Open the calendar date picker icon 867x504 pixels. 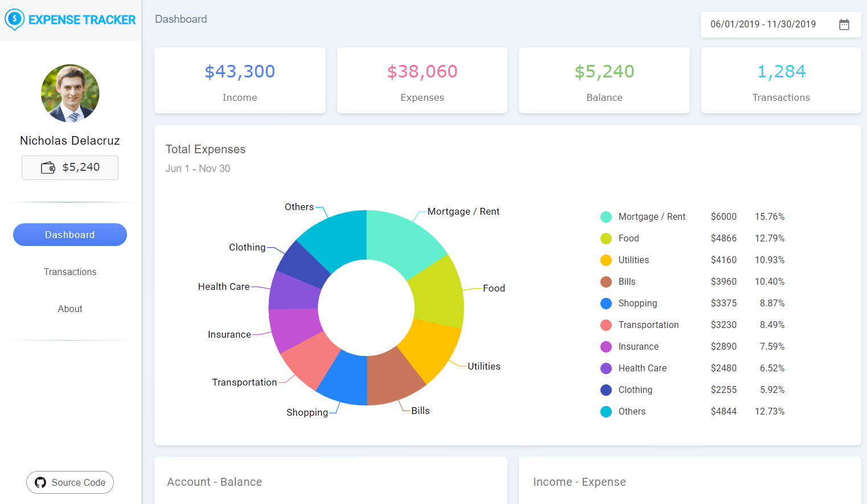pyautogui.click(x=844, y=24)
